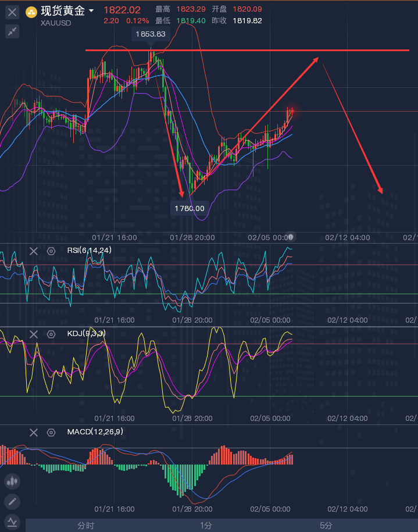
Task: Switch to the 1分 timeframe tab
Action: [x=206, y=526]
